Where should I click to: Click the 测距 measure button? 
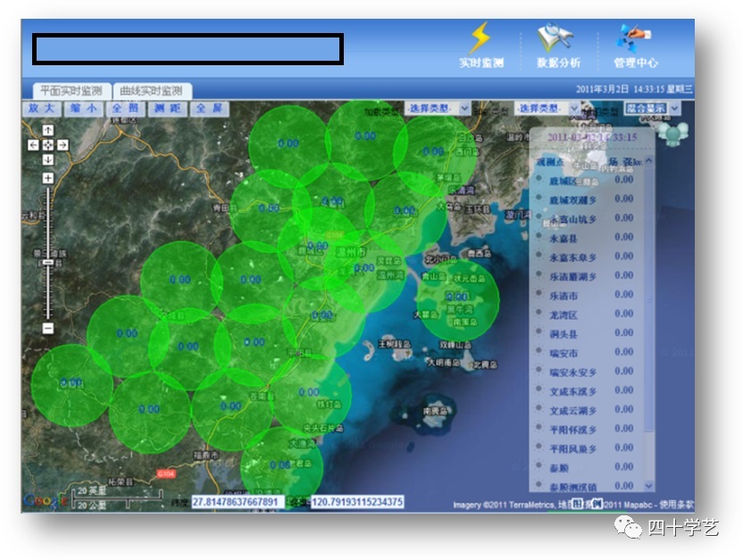click(168, 108)
